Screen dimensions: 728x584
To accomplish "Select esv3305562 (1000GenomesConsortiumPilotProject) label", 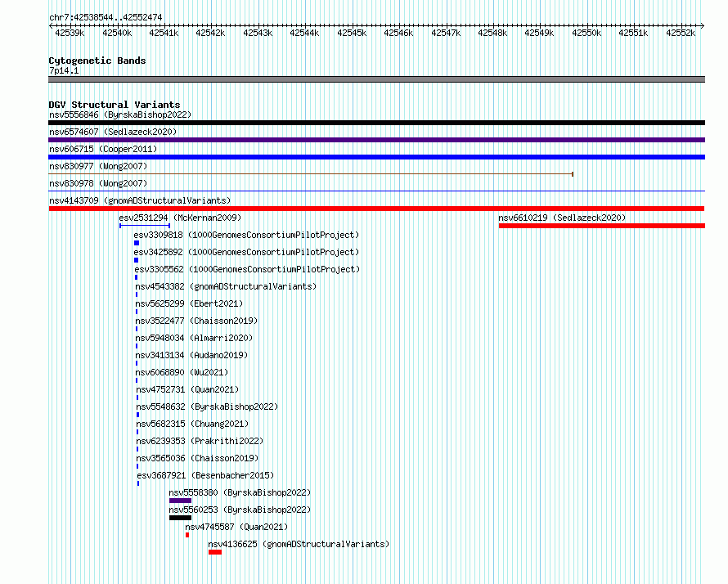I will coord(247,269).
